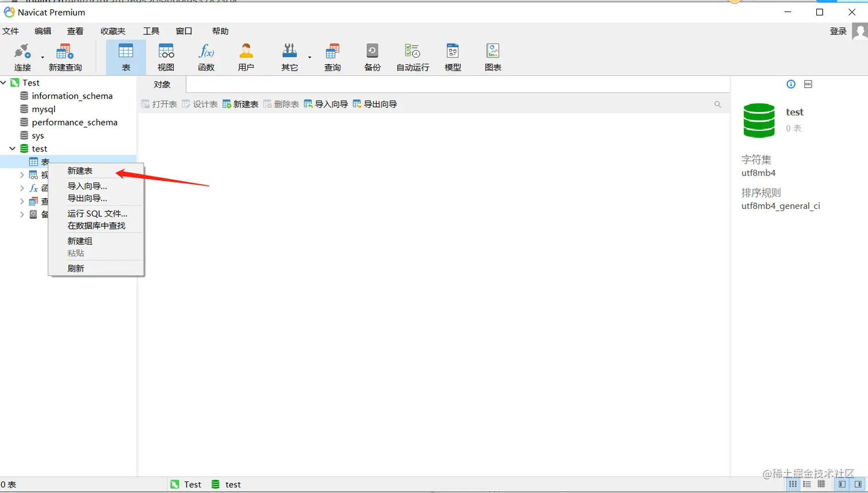Click the utf8mb4_general_ci collation value
Screen dimensions: 868x493
tap(781, 206)
